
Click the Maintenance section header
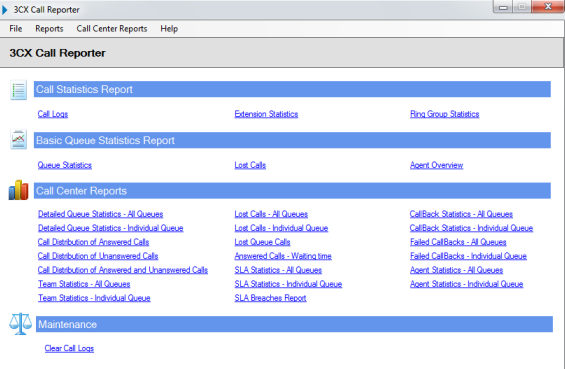click(x=294, y=324)
